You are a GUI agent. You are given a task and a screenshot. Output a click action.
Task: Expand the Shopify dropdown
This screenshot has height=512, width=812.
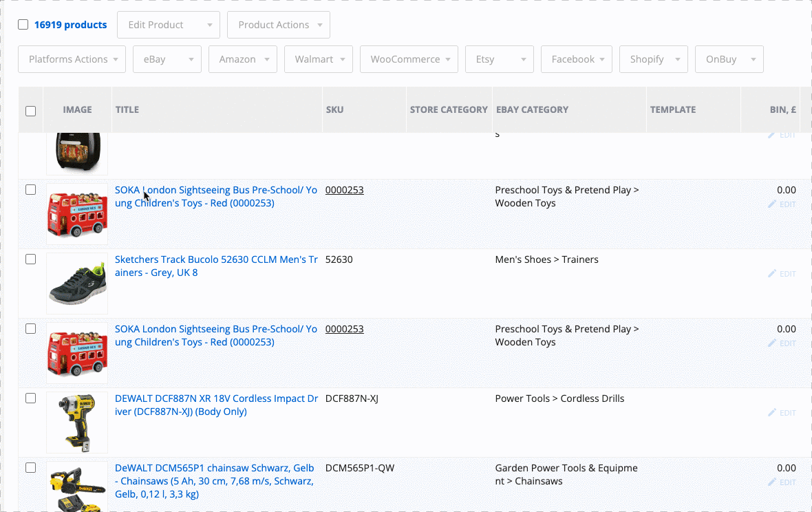coord(654,59)
